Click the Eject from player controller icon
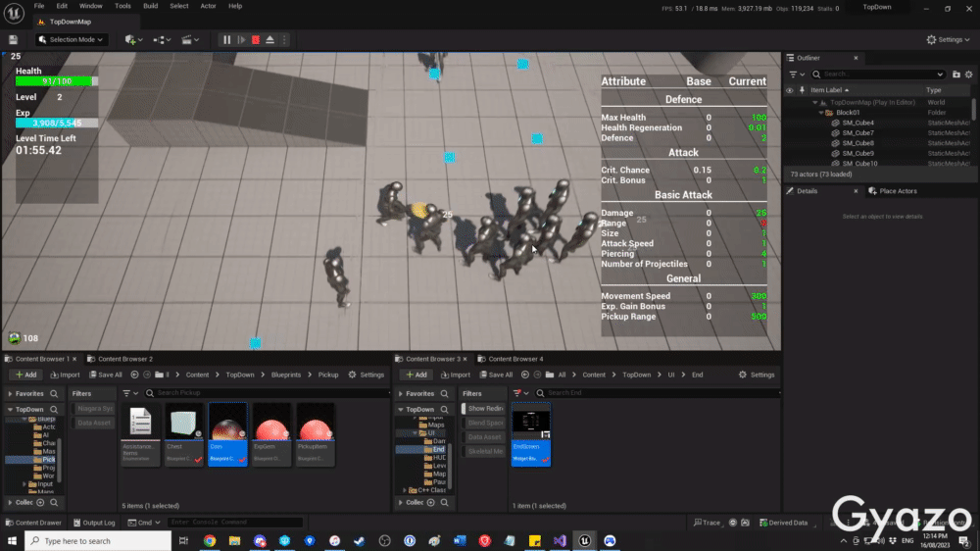This screenshot has width=980, height=551. [269, 40]
